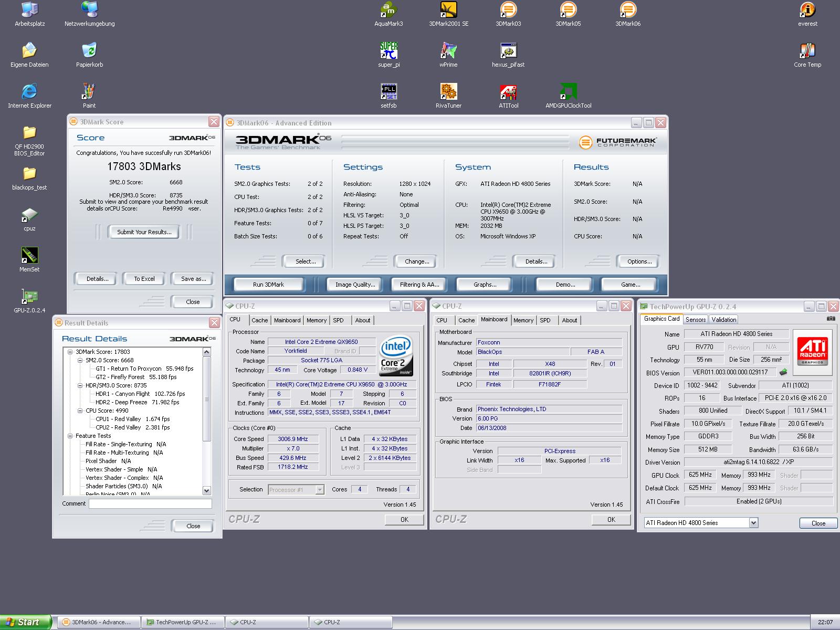The height and width of the screenshot is (630, 840).
Task: Click the Result Details Comment field
Action: (x=150, y=503)
